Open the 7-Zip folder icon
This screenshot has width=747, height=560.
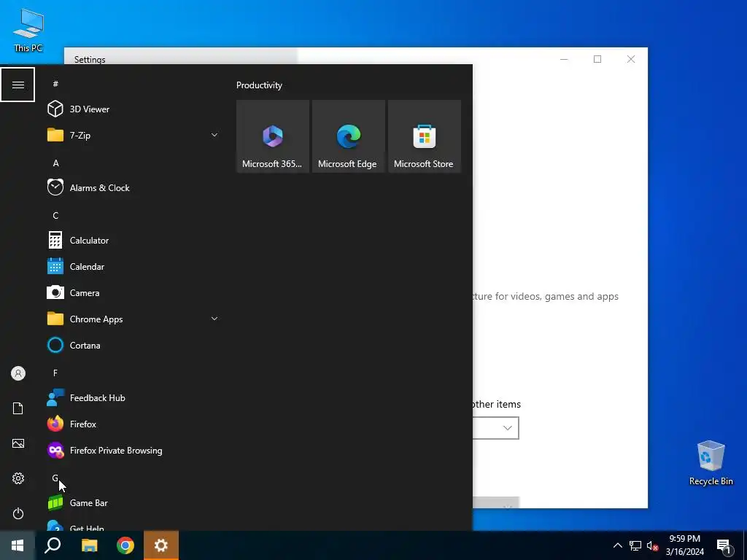pyautogui.click(x=55, y=135)
